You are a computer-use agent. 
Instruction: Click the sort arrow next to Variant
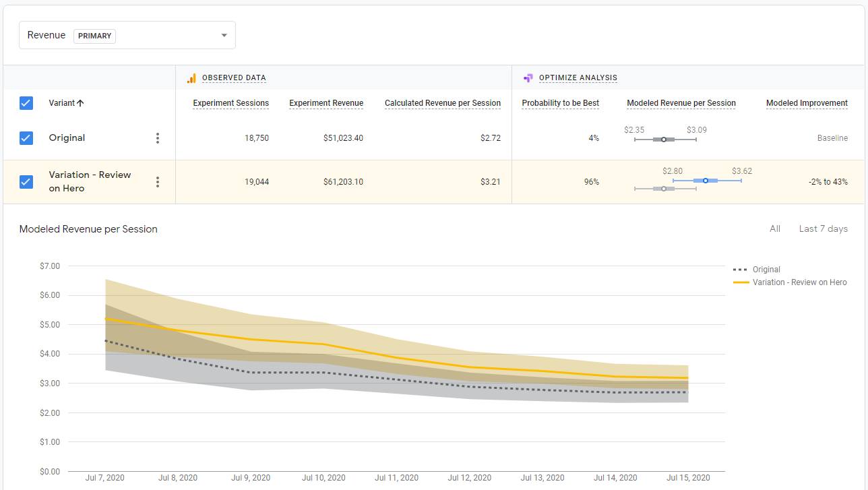click(x=81, y=103)
